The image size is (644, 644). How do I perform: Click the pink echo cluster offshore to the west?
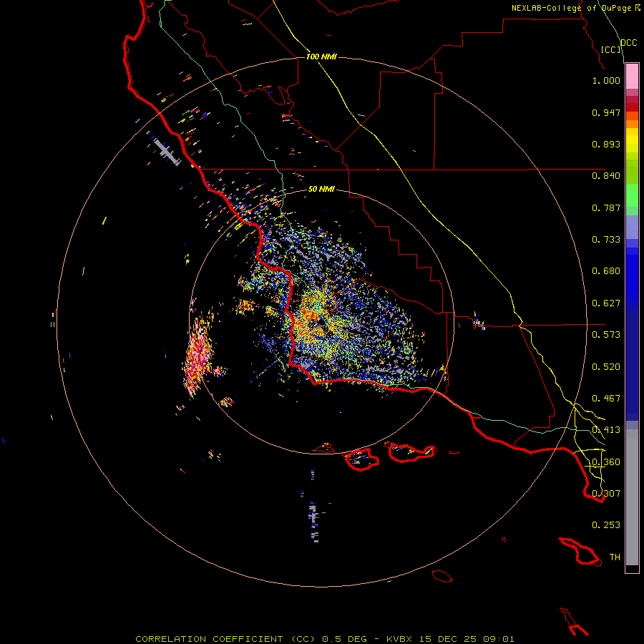pos(198,355)
